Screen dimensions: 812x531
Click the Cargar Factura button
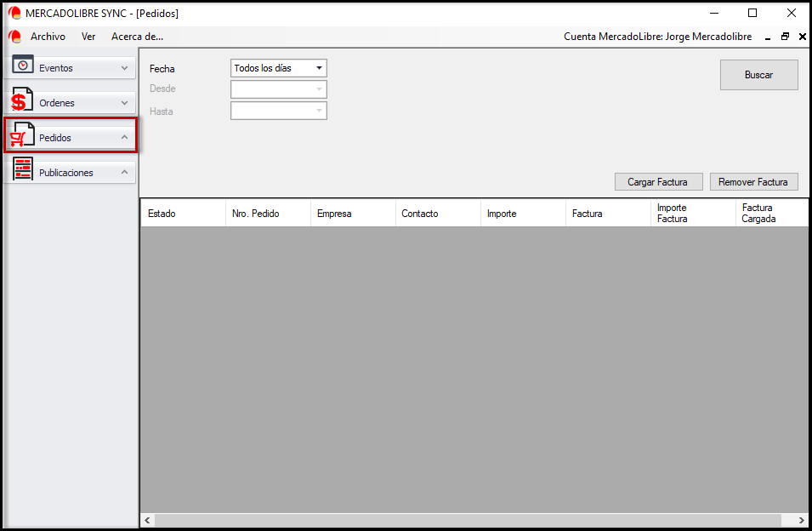tap(658, 182)
